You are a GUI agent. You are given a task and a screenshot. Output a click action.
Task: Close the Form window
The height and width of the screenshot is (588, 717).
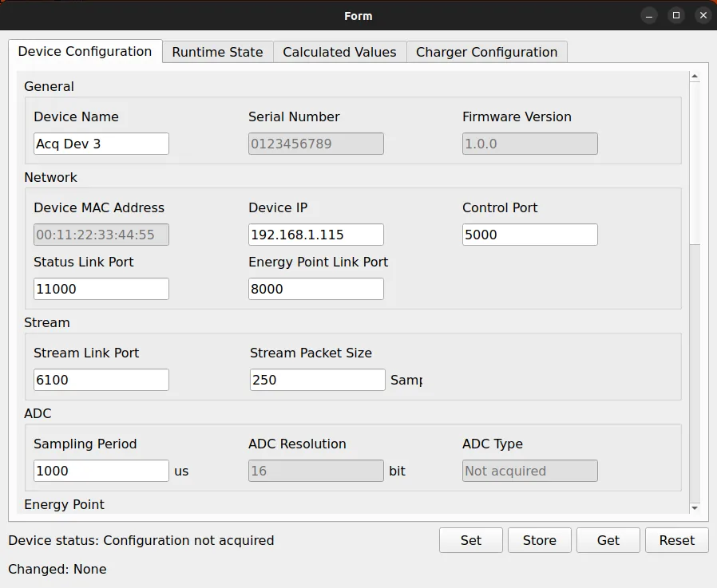703,15
